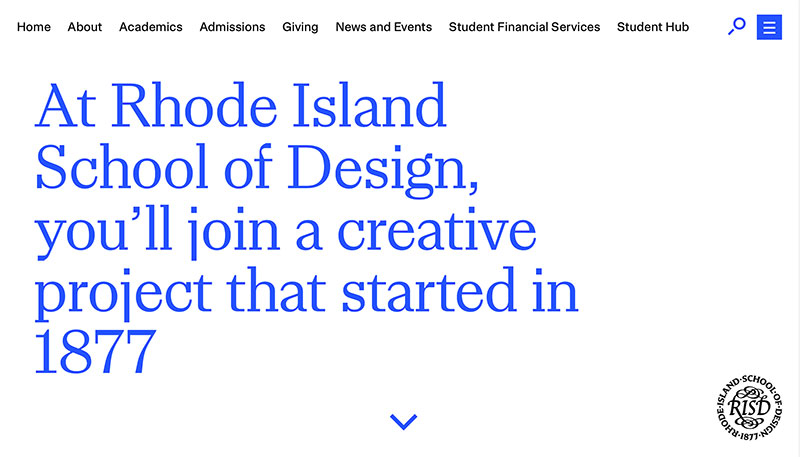The image size is (800, 457).
Task: Select Academics in the navigation bar
Action: tap(151, 27)
